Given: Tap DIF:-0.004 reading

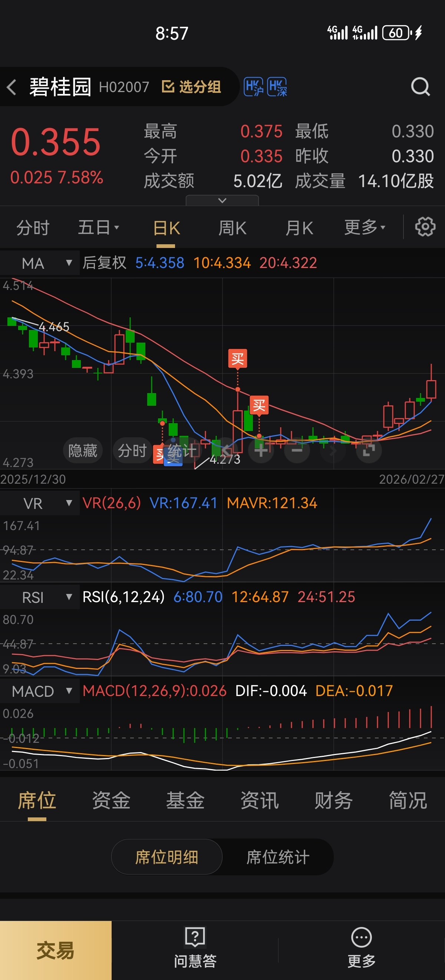Looking at the screenshot, I should [x=271, y=691].
